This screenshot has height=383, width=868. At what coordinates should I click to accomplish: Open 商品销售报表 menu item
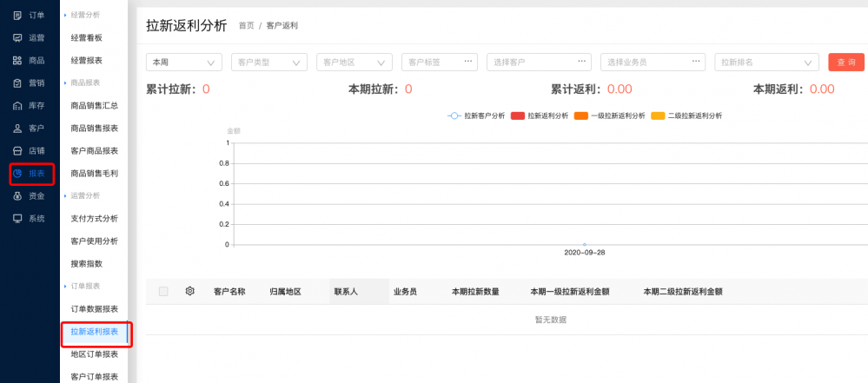point(94,128)
